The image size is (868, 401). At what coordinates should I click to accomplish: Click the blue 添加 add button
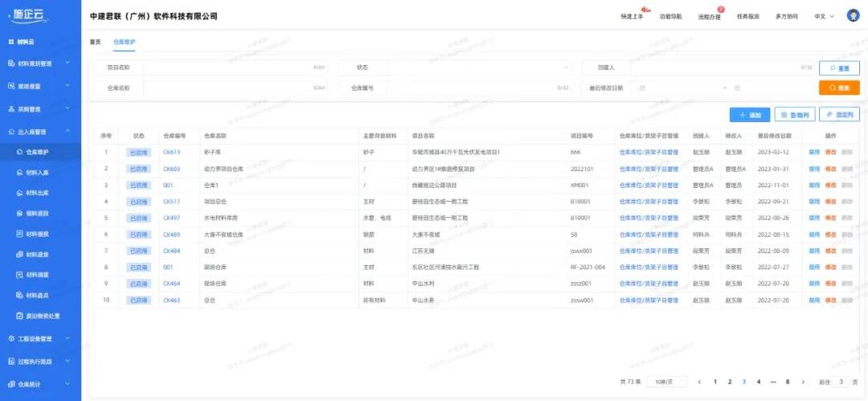point(750,115)
